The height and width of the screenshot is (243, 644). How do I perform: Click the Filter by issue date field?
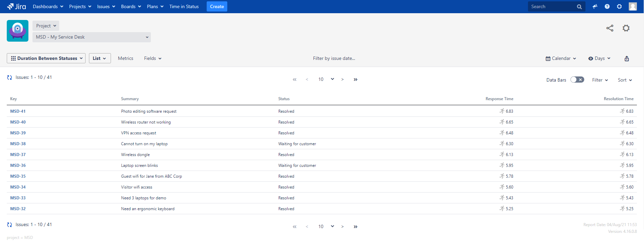click(x=334, y=59)
